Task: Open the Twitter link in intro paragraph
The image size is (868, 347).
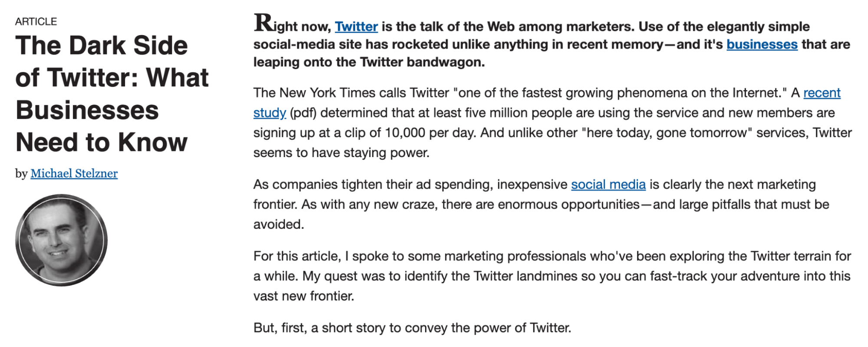Action: tap(356, 27)
